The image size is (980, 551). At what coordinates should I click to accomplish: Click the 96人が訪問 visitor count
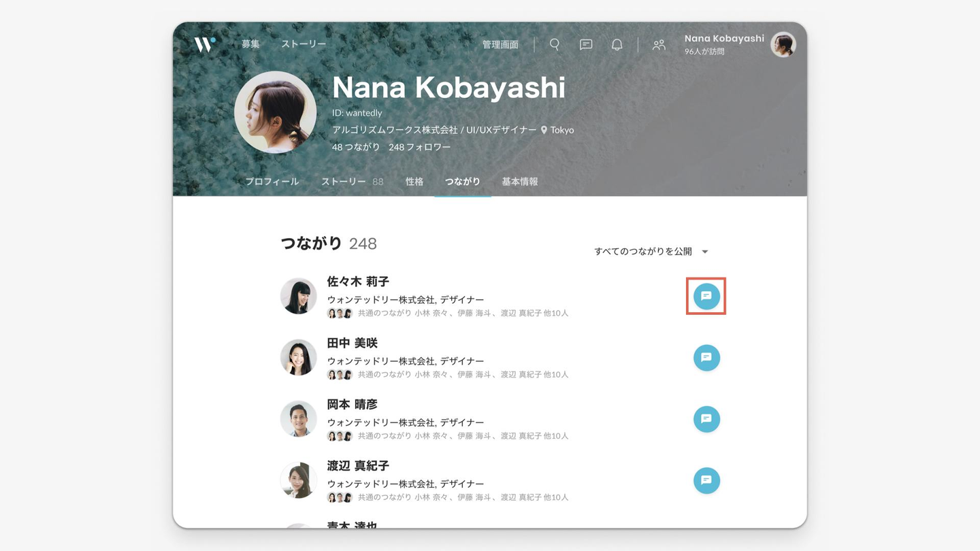pos(704,52)
